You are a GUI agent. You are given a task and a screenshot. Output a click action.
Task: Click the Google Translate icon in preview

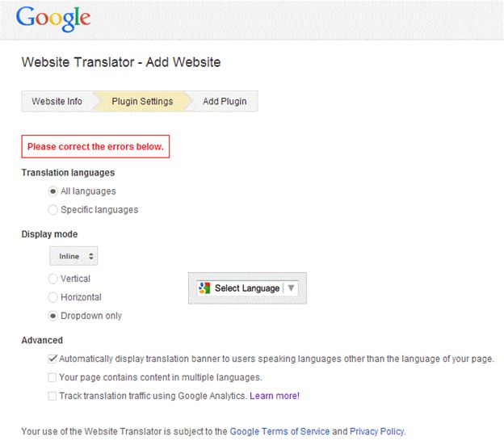[204, 288]
